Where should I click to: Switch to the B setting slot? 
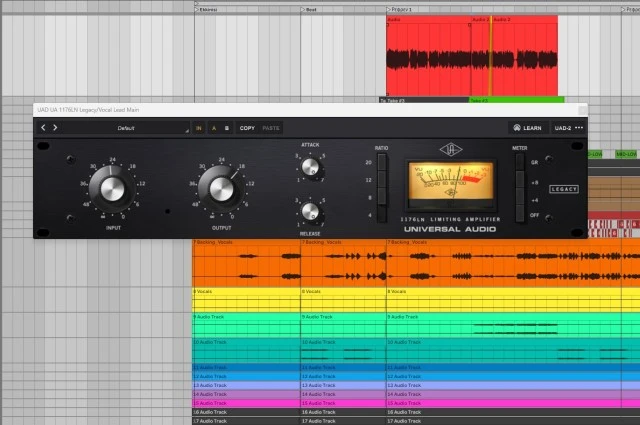(227, 128)
